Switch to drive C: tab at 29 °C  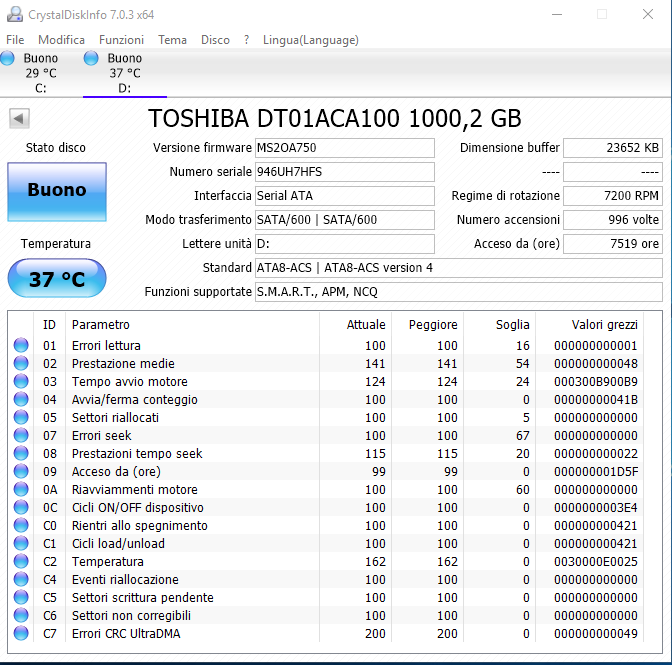pyautogui.click(x=41, y=73)
